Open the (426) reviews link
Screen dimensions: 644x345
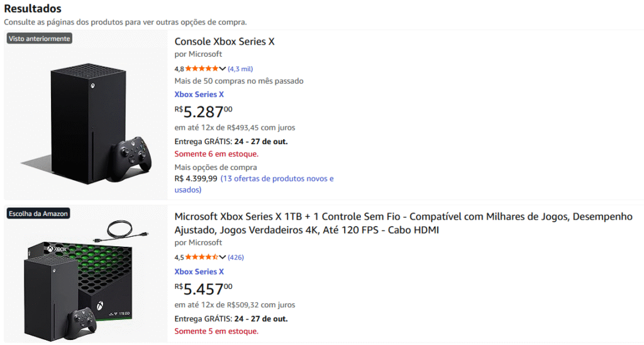click(236, 257)
